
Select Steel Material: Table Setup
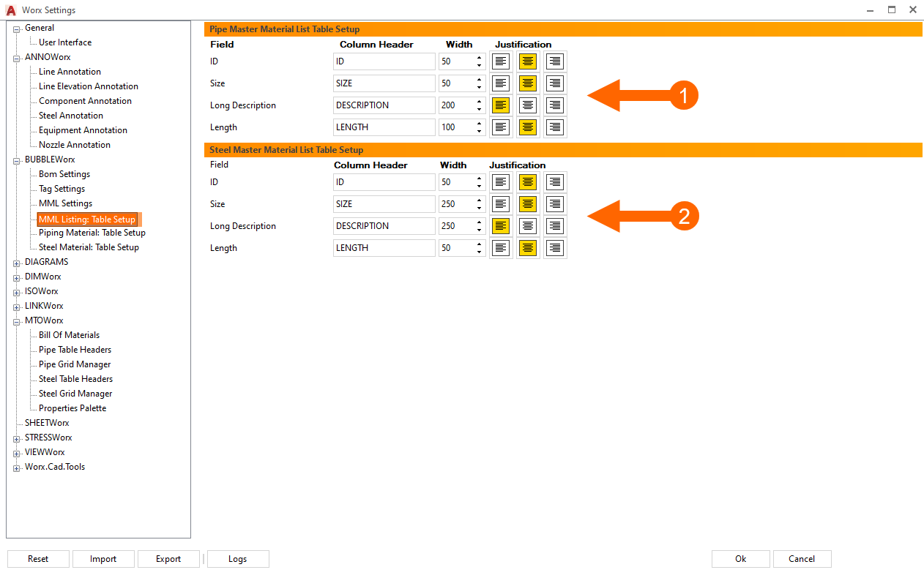89,247
